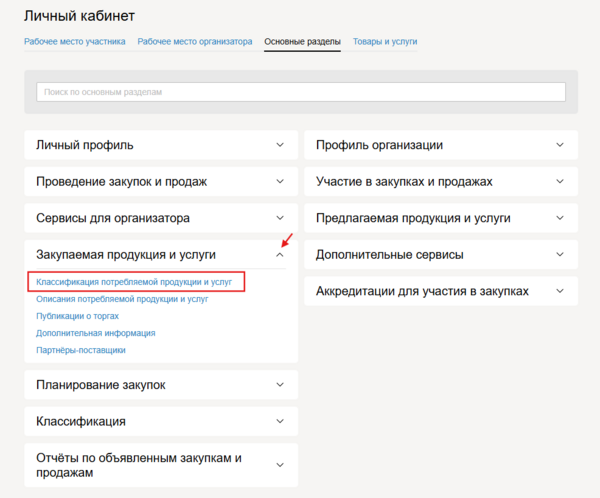The image size is (600, 498).
Task: Open Рабочее место организатора tab
Action: coord(194,42)
